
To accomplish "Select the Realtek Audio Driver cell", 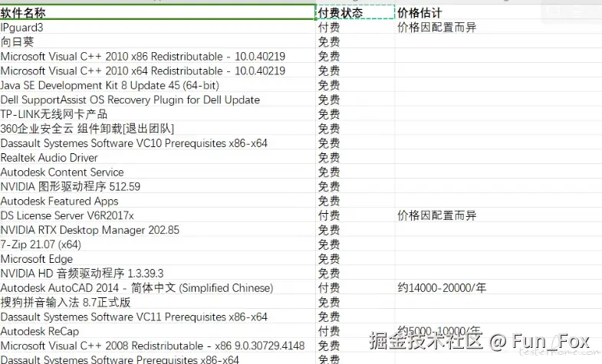I will point(157,158).
